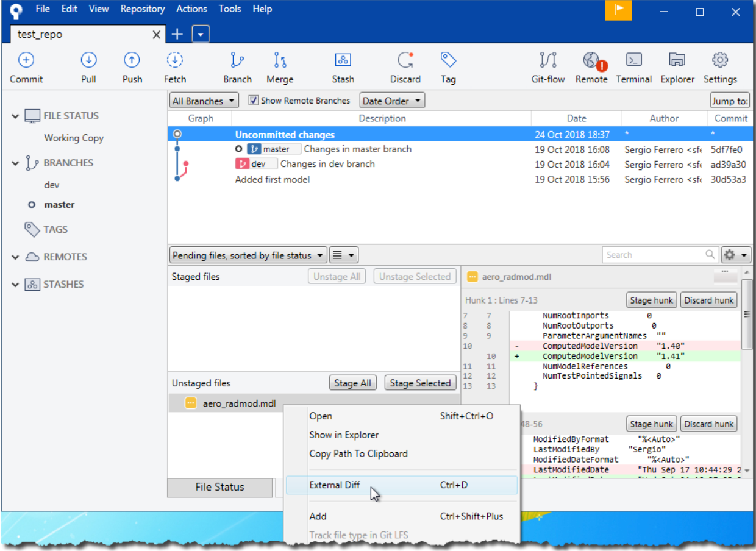Image resolution: width=756 pixels, height=551 pixels.
Task: Click the Stash toolbar icon
Action: tap(343, 60)
